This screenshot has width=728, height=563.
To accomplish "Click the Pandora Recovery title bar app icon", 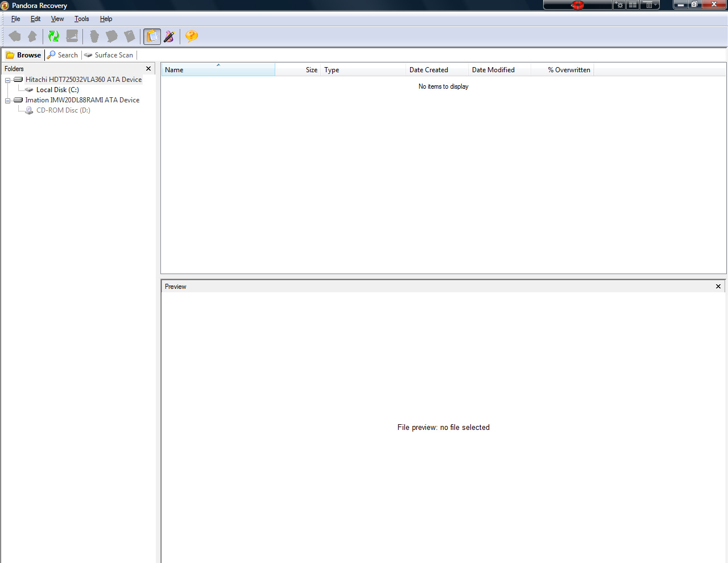I will click(x=5, y=5).
